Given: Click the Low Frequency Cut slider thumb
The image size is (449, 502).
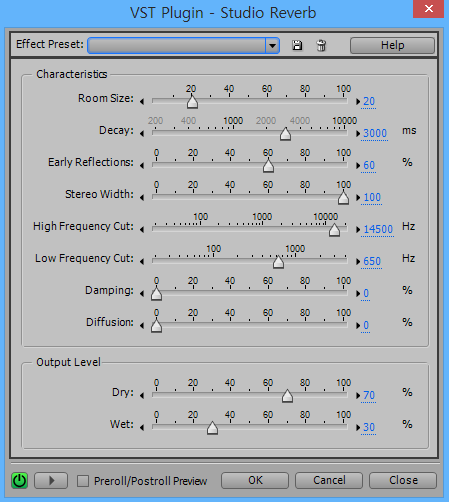Looking at the screenshot, I should pyautogui.click(x=278, y=262).
